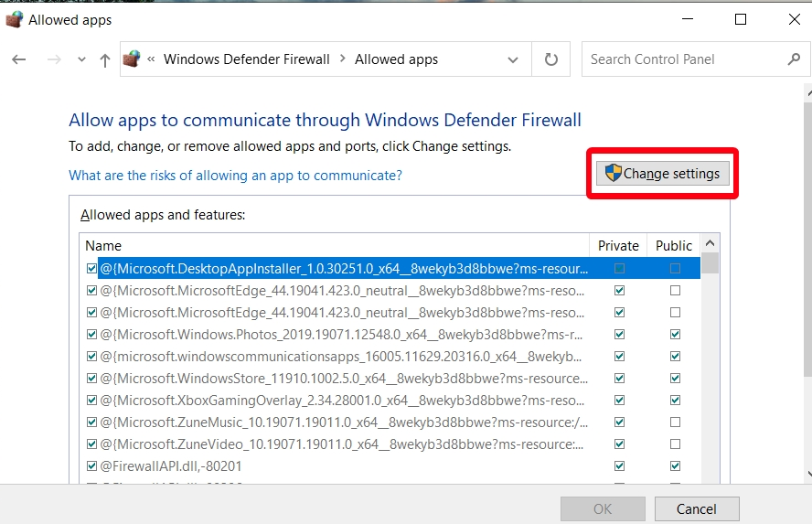Screen dimensions: 812x524
Task: Select the Allowed apps breadcrumb
Action: tap(396, 59)
